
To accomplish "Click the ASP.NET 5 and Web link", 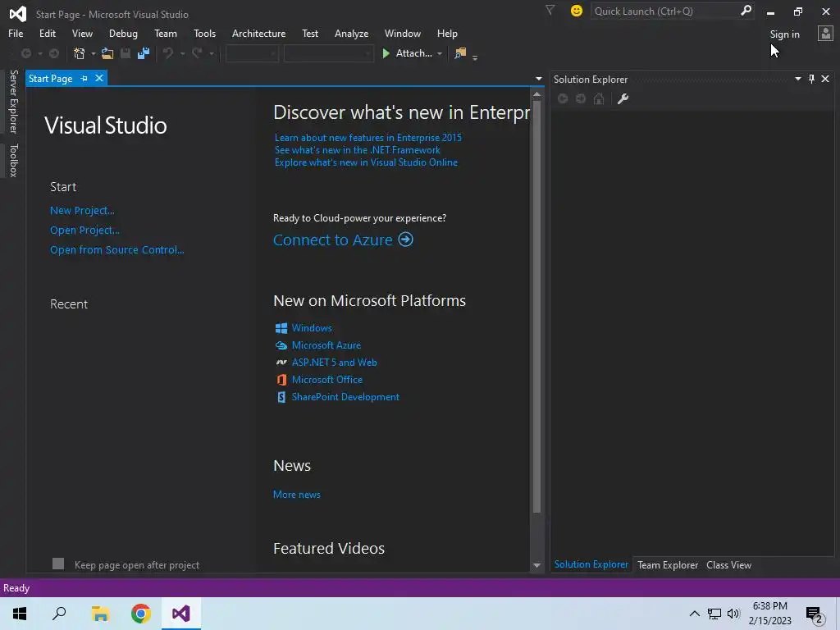I will click(x=335, y=363).
